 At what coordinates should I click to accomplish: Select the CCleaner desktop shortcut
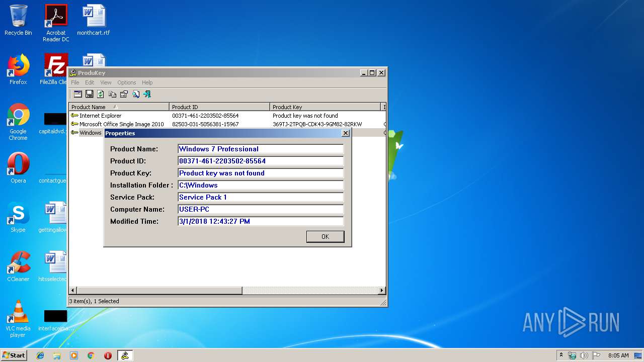[18, 266]
